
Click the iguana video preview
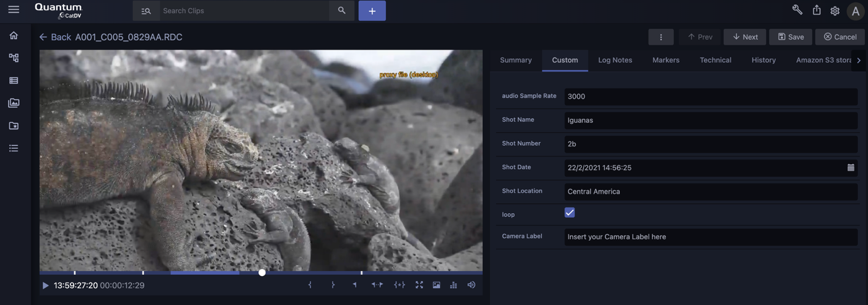[x=261, y=160]
